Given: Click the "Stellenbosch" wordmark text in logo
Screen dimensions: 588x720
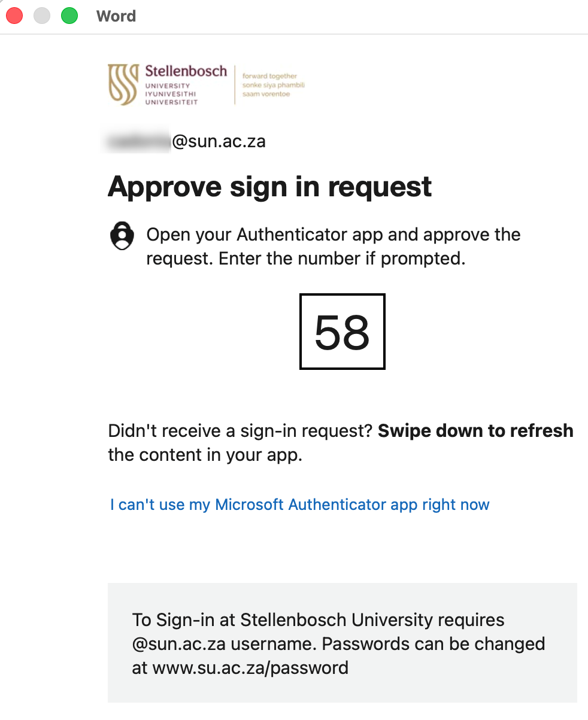Looking at the screenshot, I should (x=186, y=71).
